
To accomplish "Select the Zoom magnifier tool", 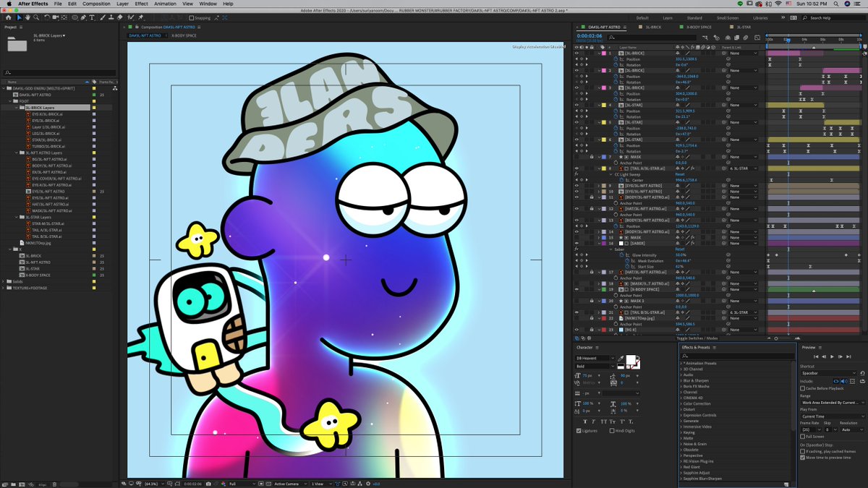I will [36, 18].
